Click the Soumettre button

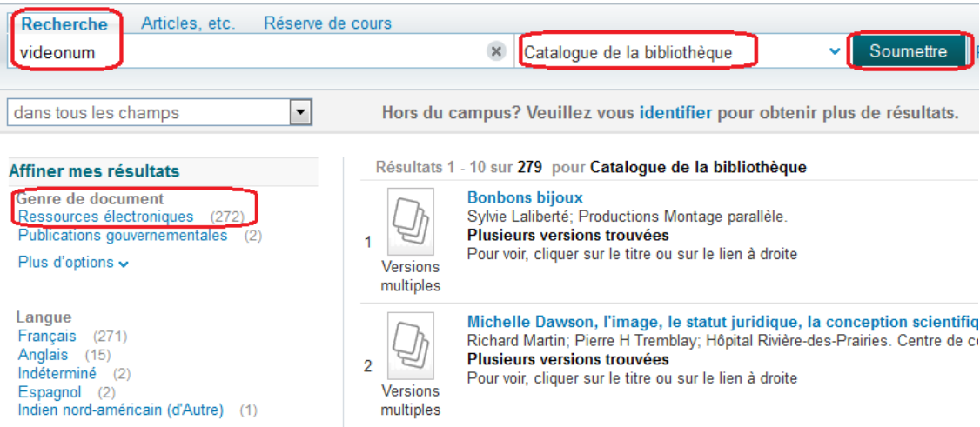(x=908, y=51)
